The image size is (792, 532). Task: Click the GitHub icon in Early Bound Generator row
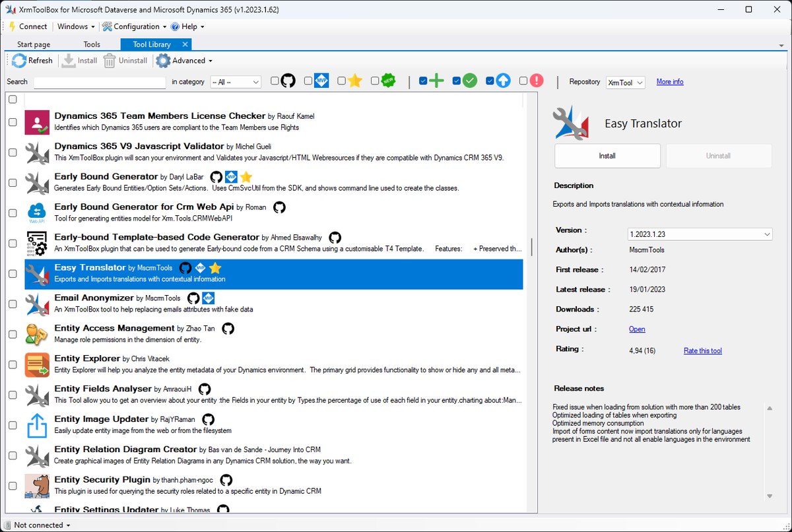(x=216, y=177)
